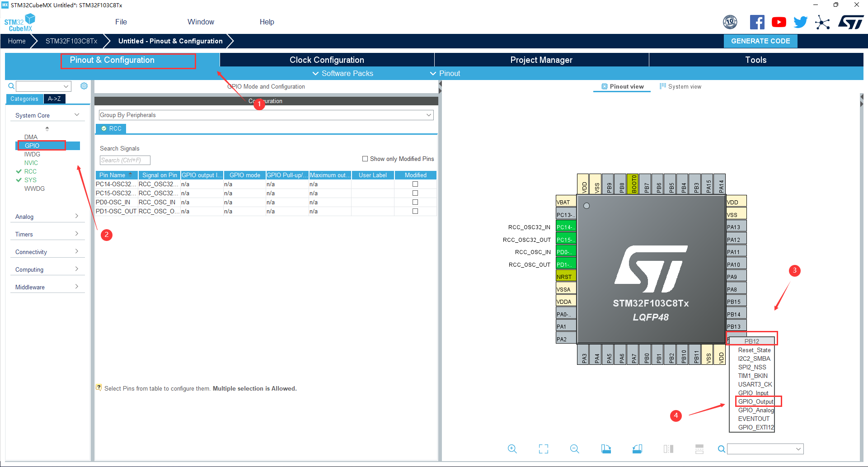Expand the Analog category
The width and height of the screenshot is (868, 467).
pyautogui.click(x=47, y=217)
